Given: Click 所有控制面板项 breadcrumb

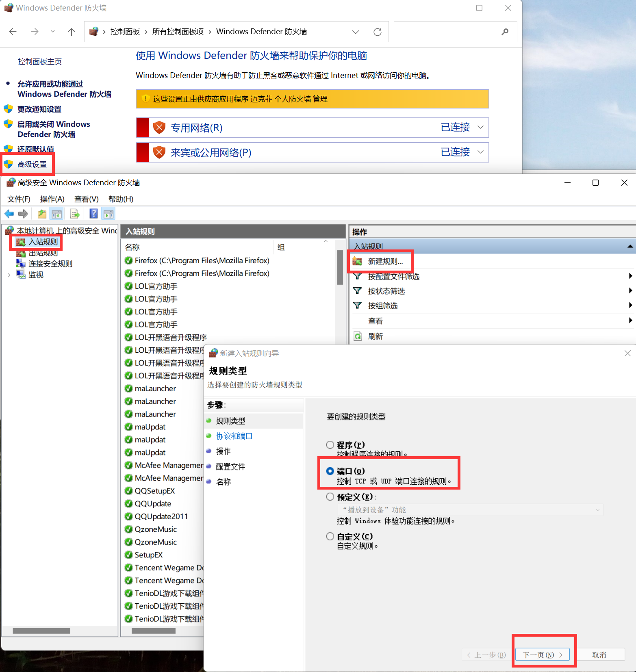Looking at the screenshot, I should 178,32.
